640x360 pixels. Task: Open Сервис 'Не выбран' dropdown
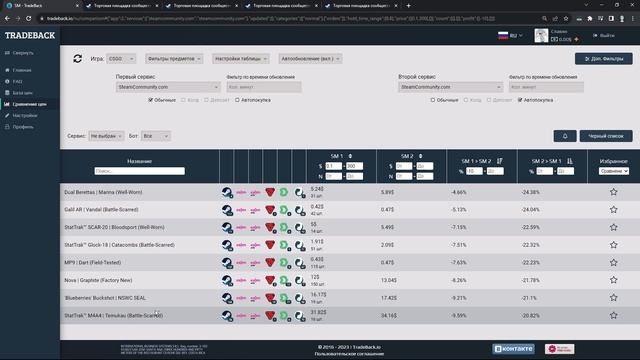click(x=106, y=136)
